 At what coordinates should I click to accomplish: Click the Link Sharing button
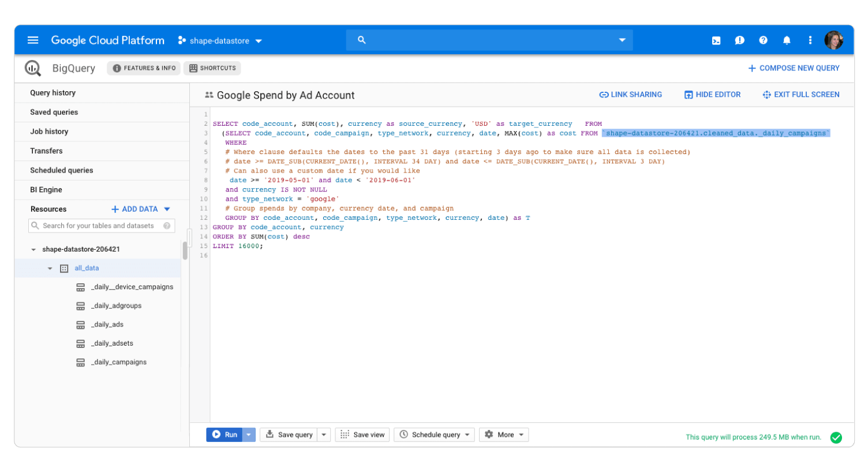click(631, 95)
